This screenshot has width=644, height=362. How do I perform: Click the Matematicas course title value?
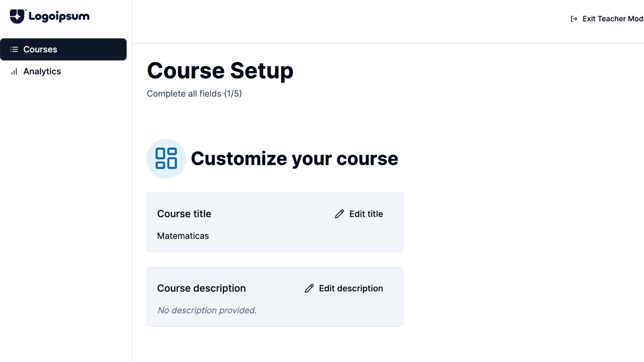pos(183,236)
